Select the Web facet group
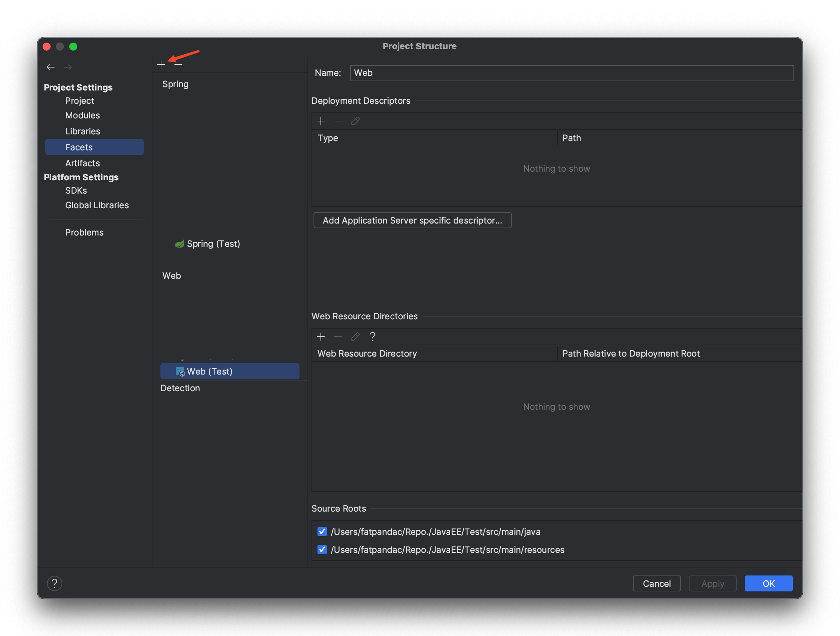This screenshot has height=636, width=840. (x=172, y=275)
